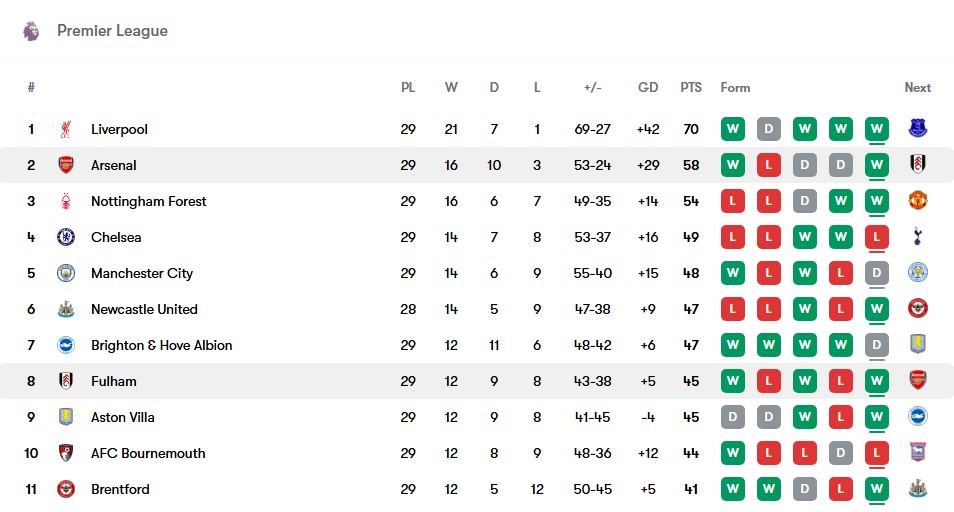Click Chelsea's latest red L form badge

coord(876,237)
